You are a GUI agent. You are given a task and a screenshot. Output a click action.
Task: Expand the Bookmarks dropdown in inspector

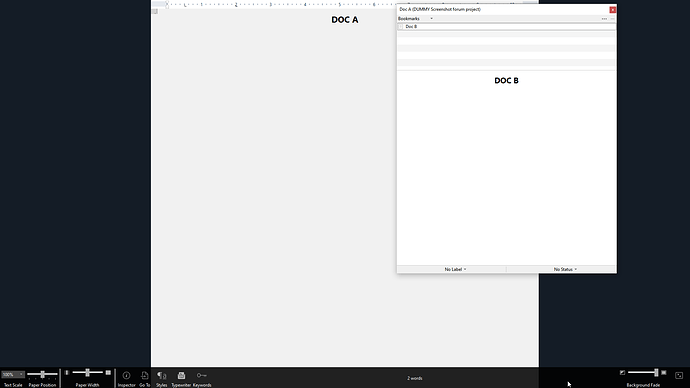tap(415, 18)
